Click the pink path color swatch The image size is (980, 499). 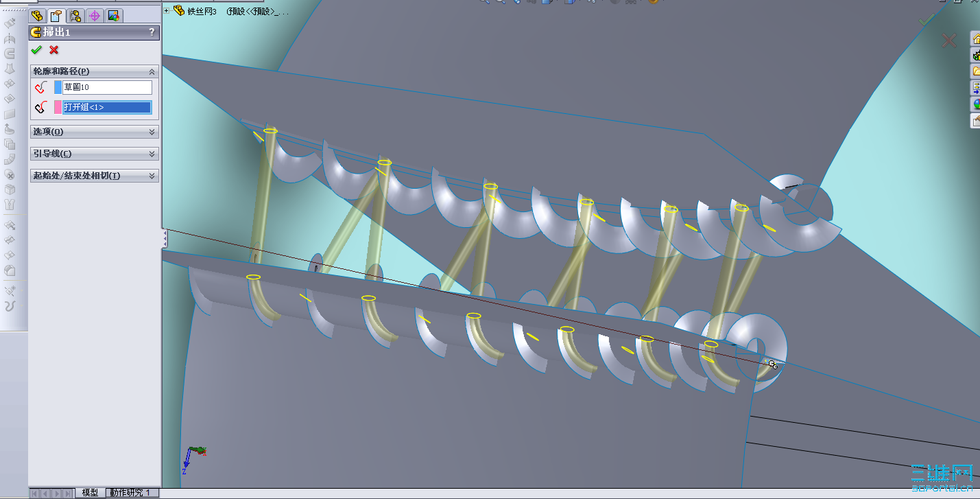58,107
